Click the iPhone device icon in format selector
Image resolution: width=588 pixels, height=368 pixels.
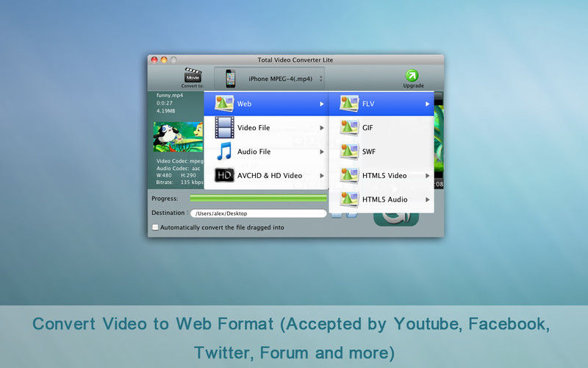[230, 79]
